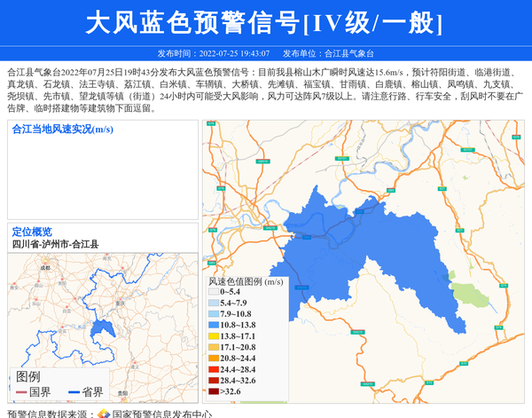Select the 10.8~13.8 blue legend swatch
Viewport: 532px width, 418px height.
tap(213, 325)
